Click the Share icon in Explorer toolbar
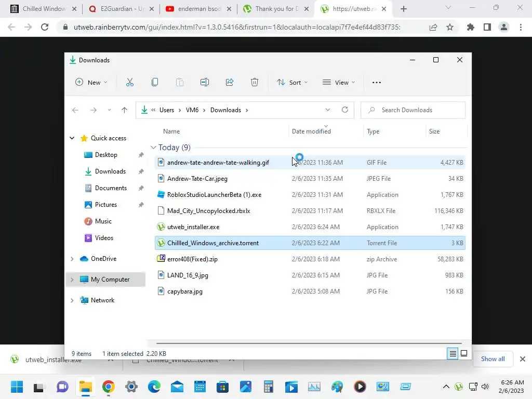The width and height of the screenshot is (532, 399). tap(230, 82)
